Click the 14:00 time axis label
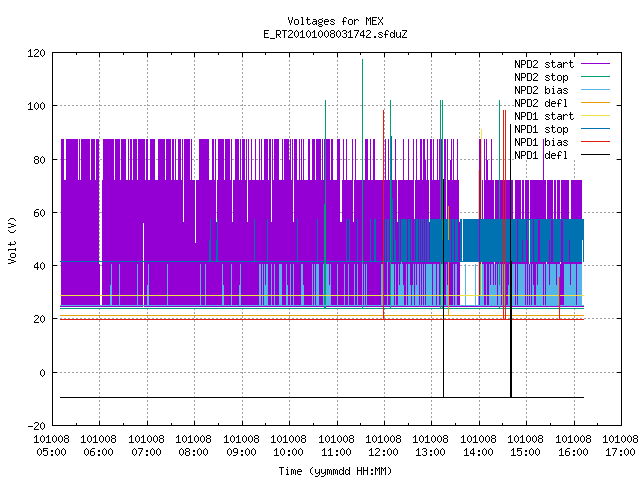The height and width of the screenshot is (480, 640). (x=478, y=453)
